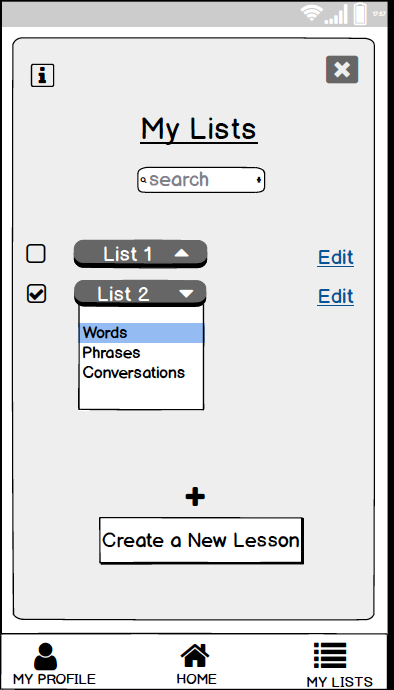Select Phrases in the list
Image resolution: width=394 pixels, height=690 pixels.
[x=111, y=352]
